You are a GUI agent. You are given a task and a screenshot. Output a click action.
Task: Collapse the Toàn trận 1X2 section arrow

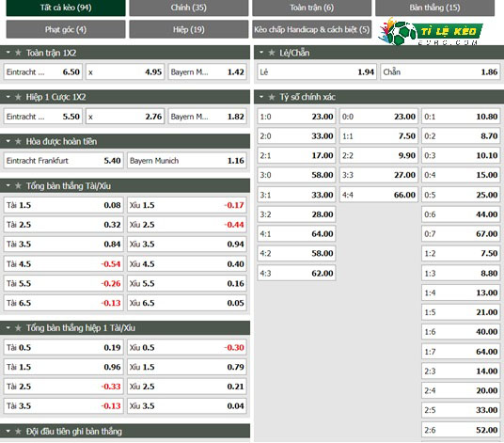pos(8,53)
